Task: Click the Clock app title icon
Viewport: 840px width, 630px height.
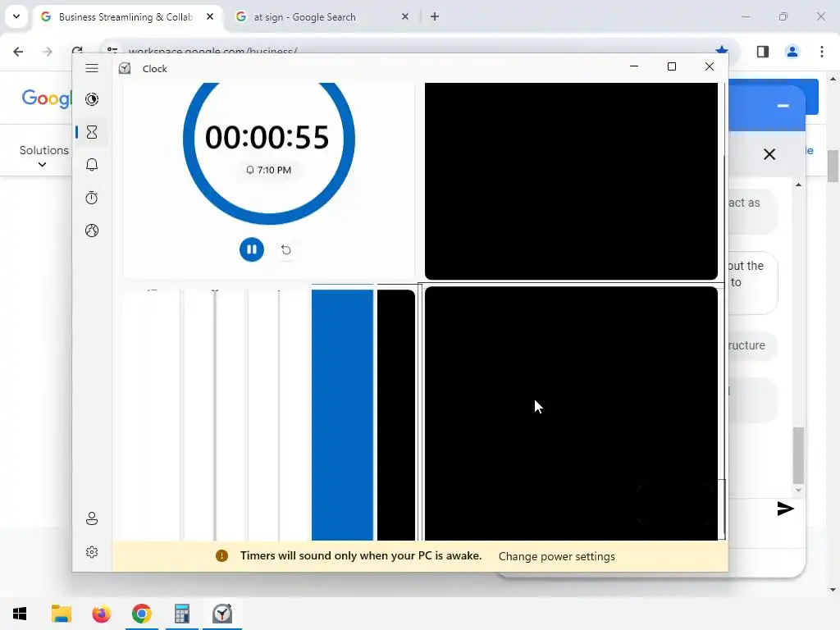Action: coord(125,68)
